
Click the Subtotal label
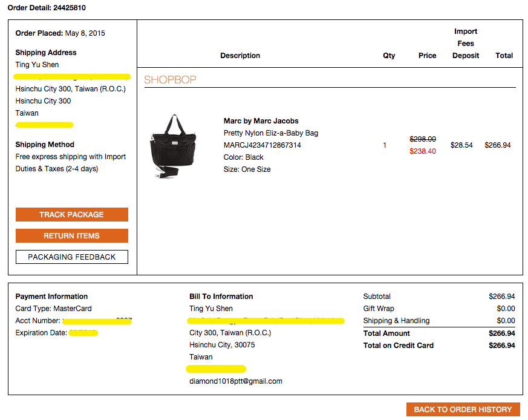click(x=377, y=297)
